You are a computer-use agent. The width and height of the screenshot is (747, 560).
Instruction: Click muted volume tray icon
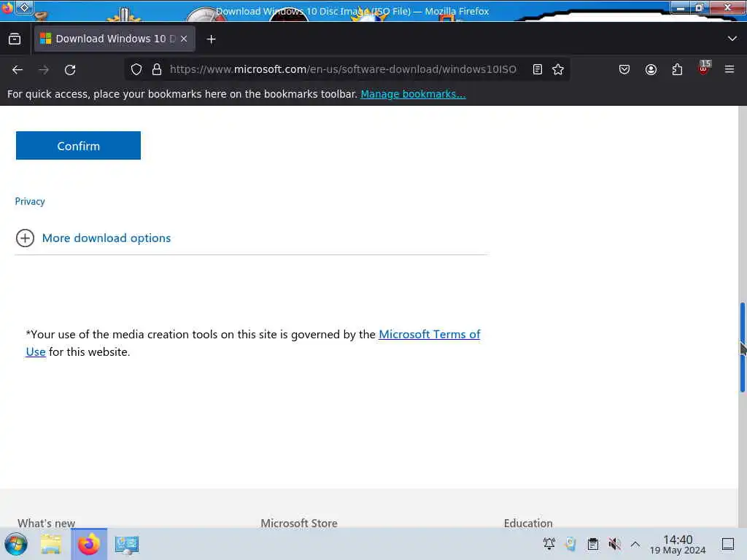point(614,544)
